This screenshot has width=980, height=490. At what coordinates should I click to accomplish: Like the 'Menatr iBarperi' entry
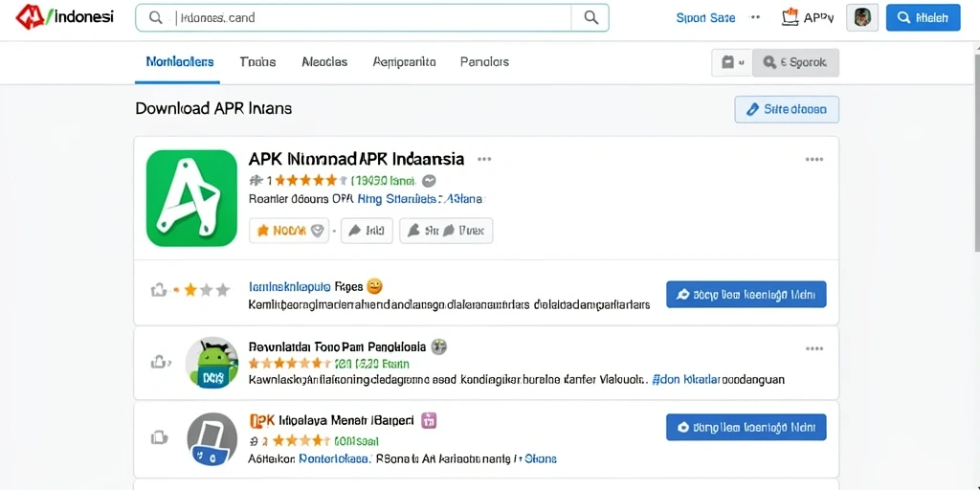point(159,437)
